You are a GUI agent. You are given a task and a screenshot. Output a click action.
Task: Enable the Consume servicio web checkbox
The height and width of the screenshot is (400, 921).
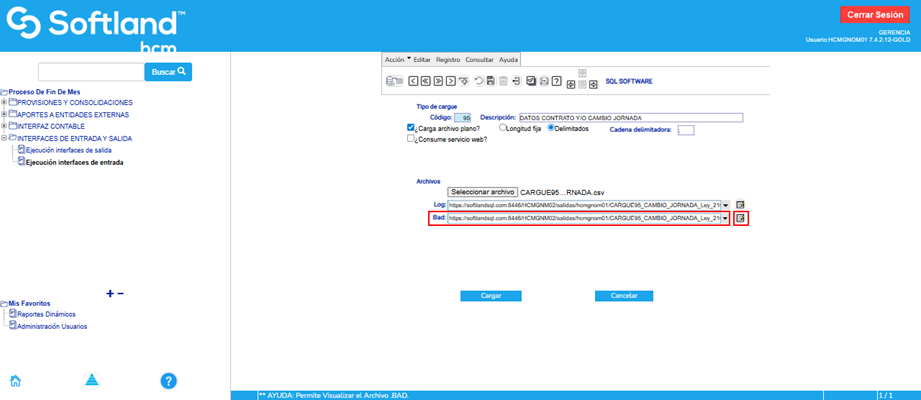[x=411, y=140]
